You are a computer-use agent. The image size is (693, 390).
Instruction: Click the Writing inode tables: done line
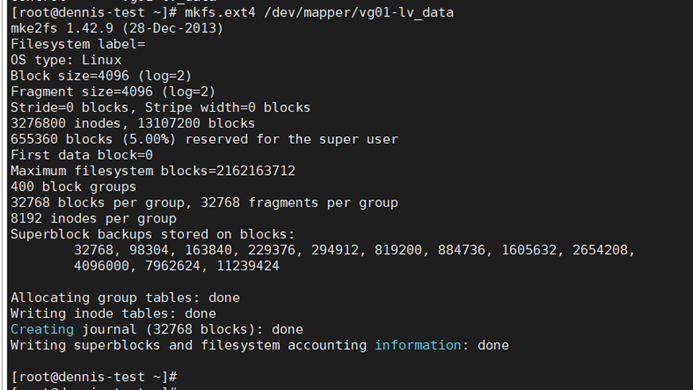113,314
